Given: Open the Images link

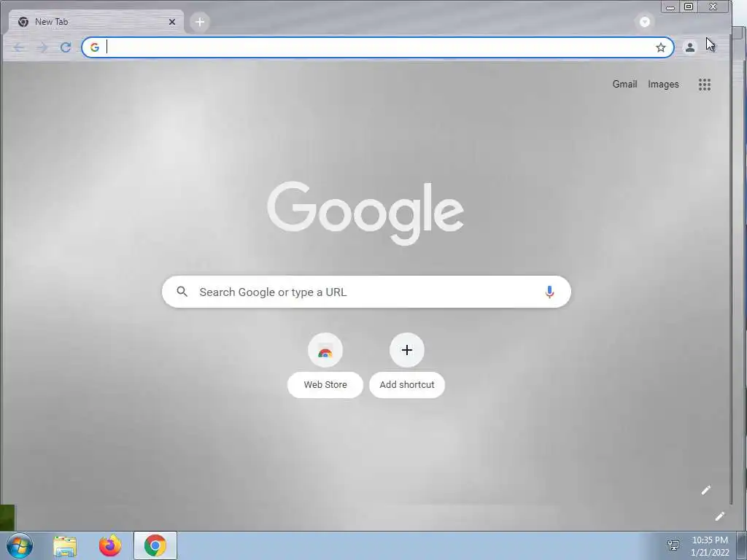Looking at the screenshot, I should point(663,85).
